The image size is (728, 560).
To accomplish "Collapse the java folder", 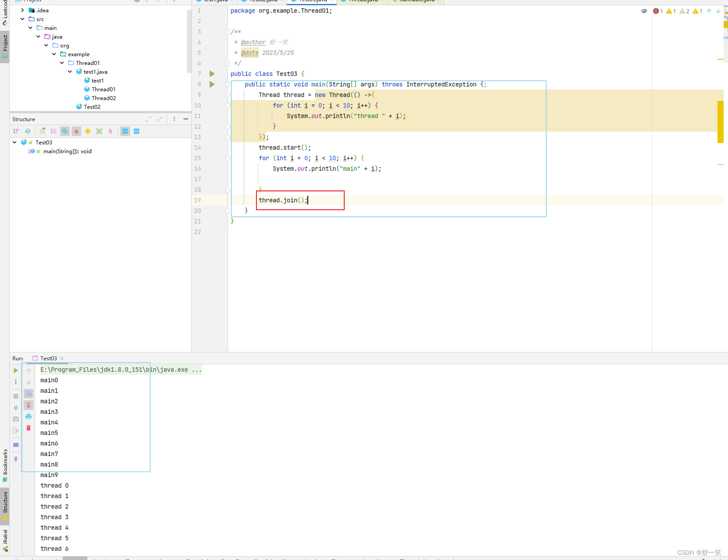I will tap(38, 36).
